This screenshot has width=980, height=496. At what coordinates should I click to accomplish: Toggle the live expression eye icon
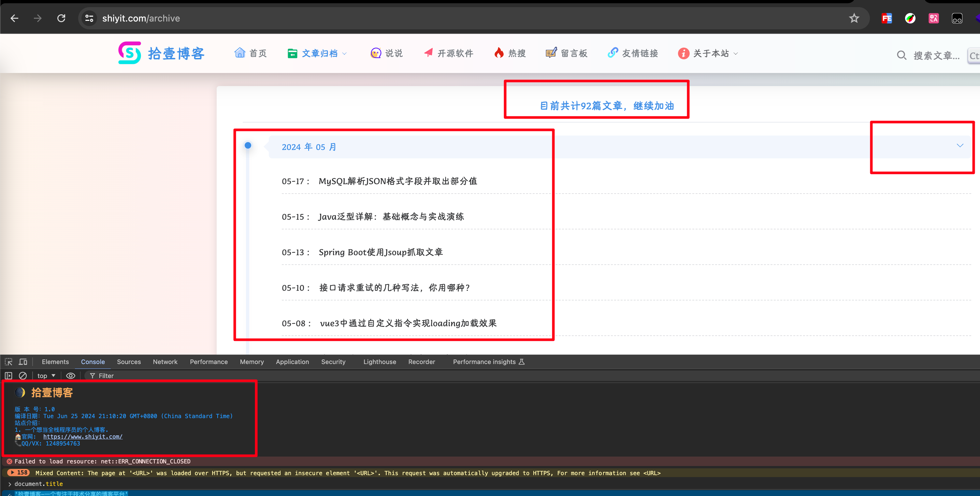[x=71, y=376]
